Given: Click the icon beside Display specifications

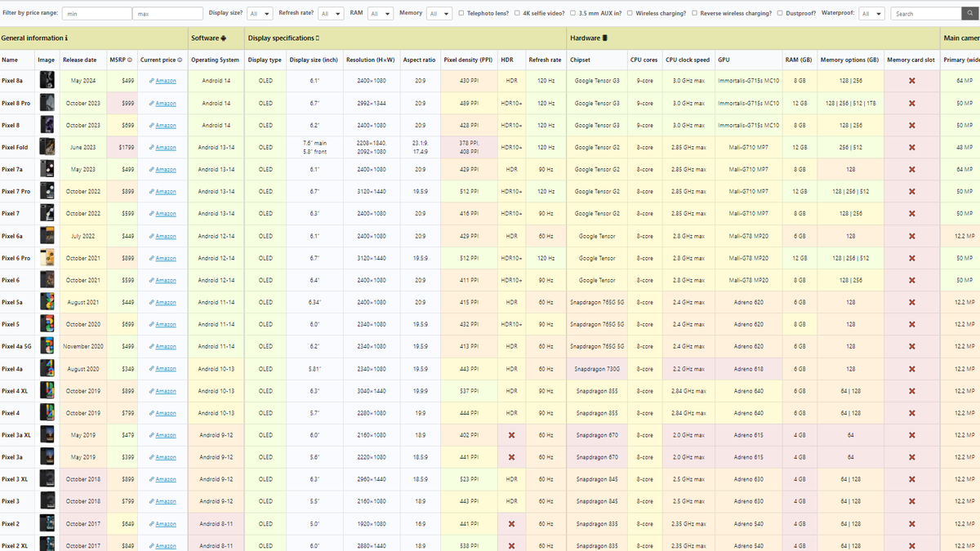Looking at the screenshot, I should coord(317,38).
